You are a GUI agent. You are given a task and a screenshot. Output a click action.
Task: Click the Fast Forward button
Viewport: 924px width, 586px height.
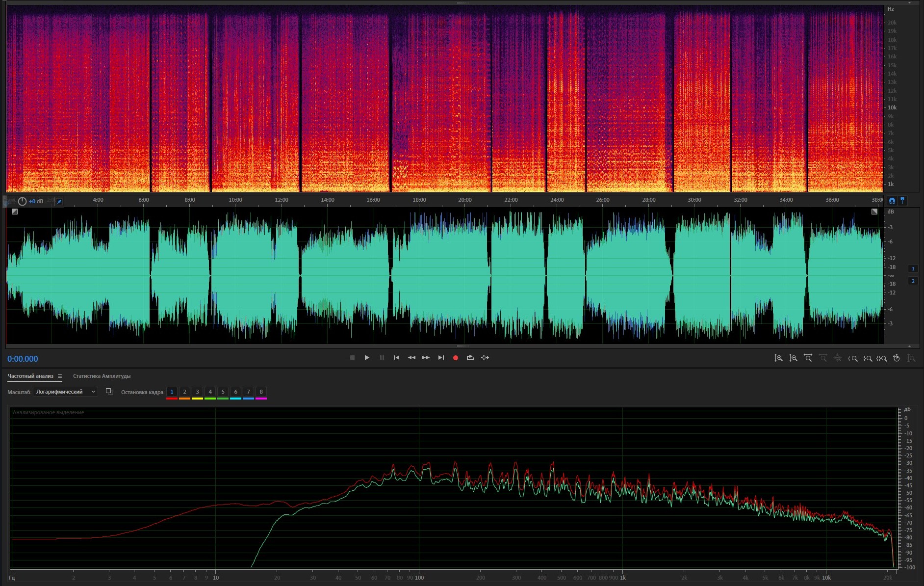coord(426,358)
